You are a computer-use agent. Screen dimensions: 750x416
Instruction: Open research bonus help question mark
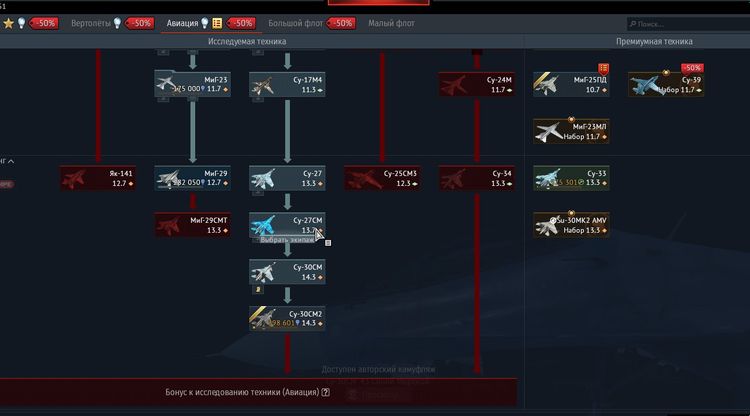320,391
